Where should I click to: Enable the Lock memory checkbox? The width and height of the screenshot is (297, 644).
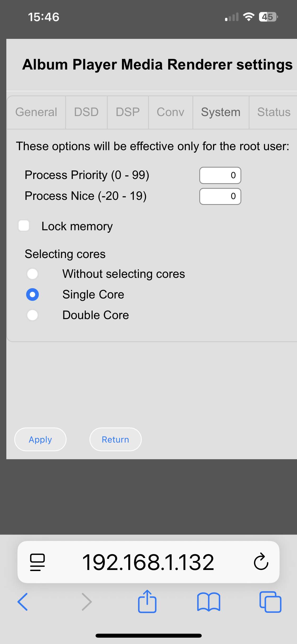coord(24,226)
